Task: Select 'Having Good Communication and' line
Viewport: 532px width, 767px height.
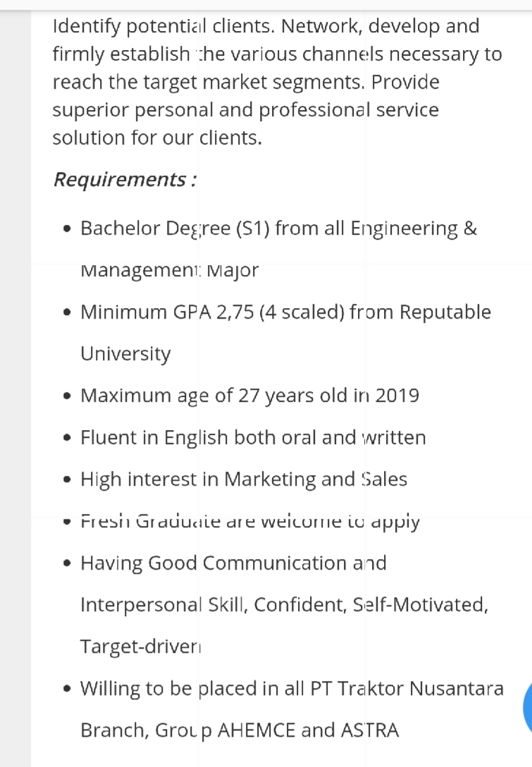Action: pos(233,563)
